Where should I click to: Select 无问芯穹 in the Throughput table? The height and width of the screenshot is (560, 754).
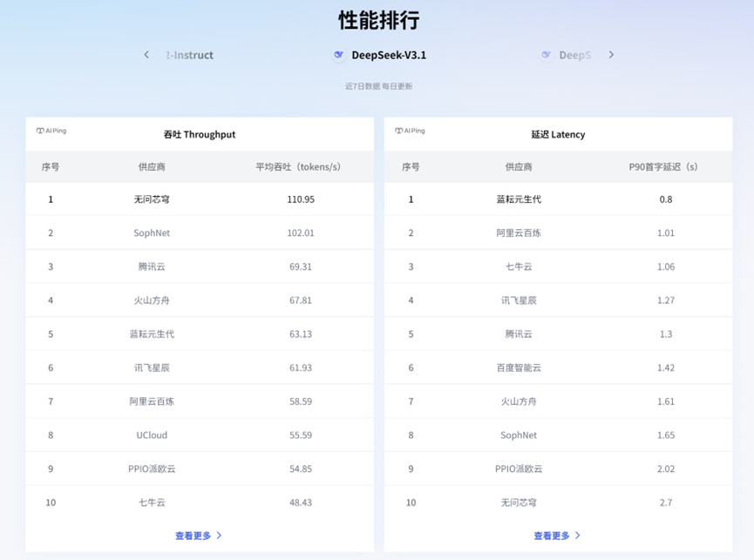[152, 199]
